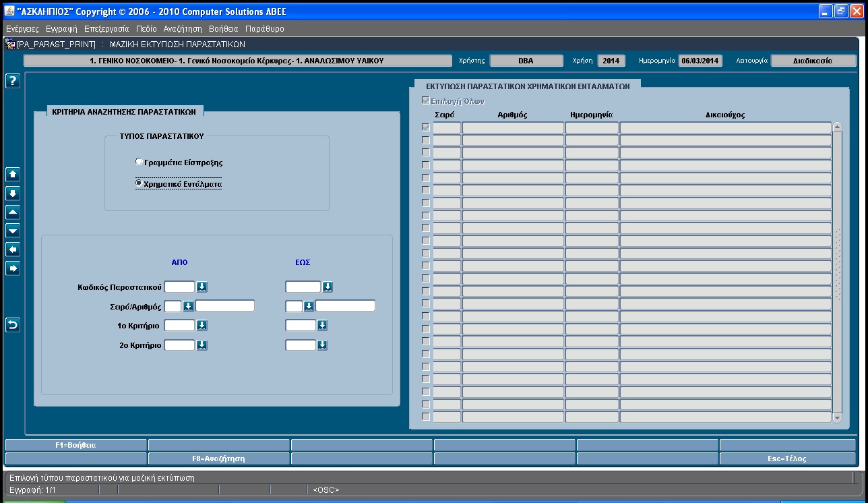This screenshot has height=503, width=868.
Task: Open list for Κωδικός Παραστατικού ΕΩΣ
Action: [328, 287]
